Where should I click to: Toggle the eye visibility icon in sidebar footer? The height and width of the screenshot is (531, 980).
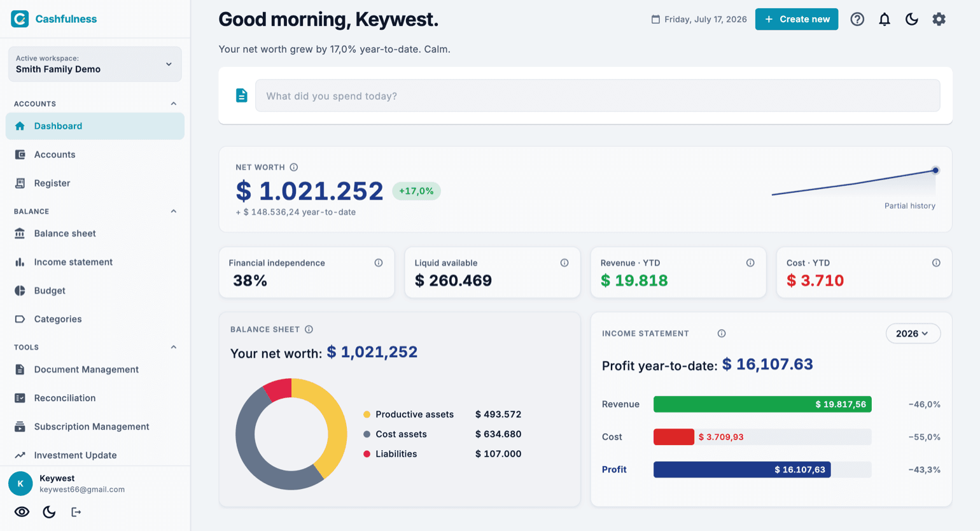[22, 512]
